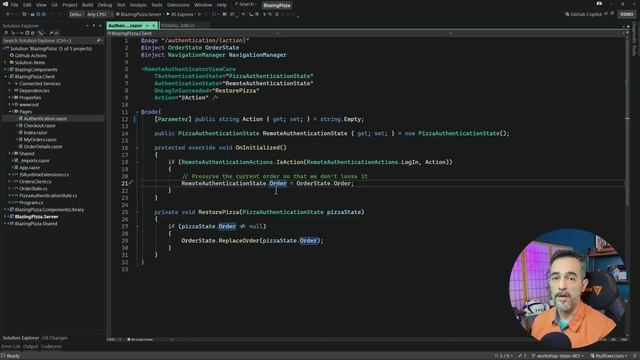
Task: Open the workshop-steps git branch selector
Action: click(x=558, y=356)
